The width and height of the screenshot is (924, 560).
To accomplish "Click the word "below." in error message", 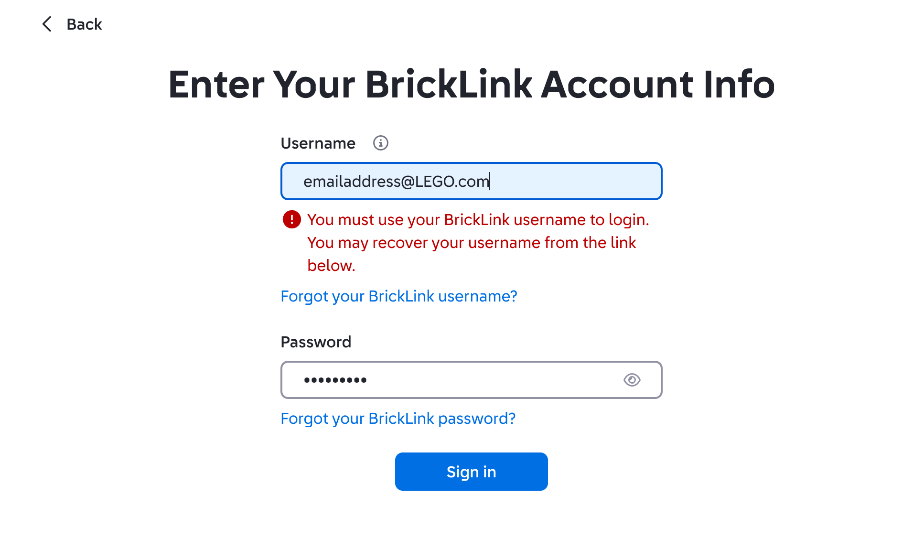I will [331, 266].
